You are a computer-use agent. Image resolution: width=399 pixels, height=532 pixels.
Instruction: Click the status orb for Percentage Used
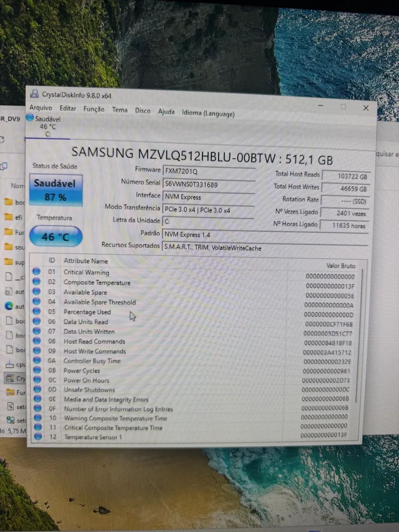tap(37, 311)
